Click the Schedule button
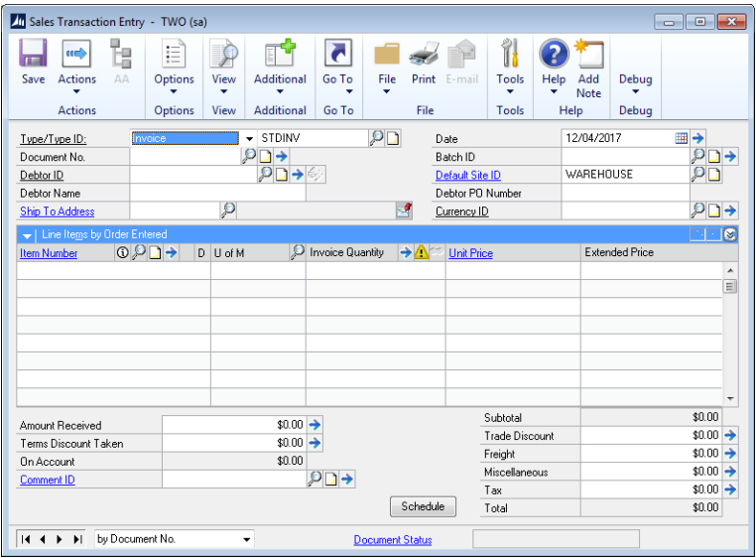The width and height of the screenshot is (756, 558). (x=423, y=506)
